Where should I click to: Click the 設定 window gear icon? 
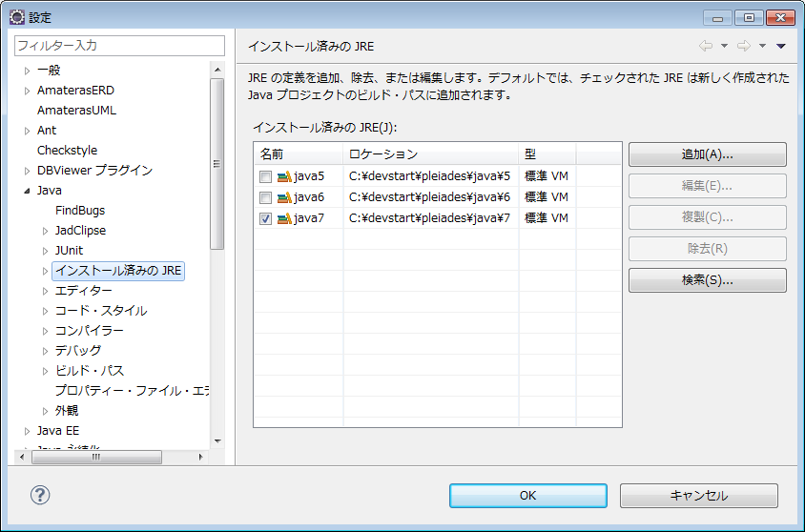coord(17,17)
